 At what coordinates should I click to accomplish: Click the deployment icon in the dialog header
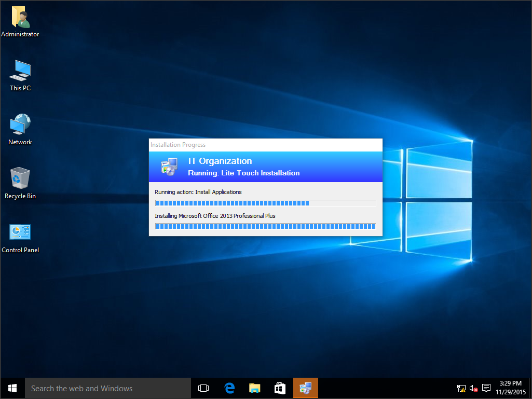coord(170,167)
